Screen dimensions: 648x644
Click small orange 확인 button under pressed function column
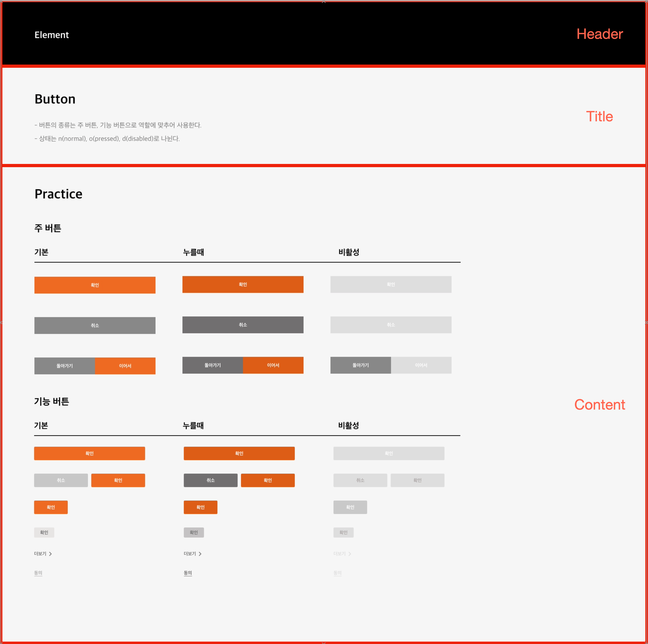pos(201,507)
